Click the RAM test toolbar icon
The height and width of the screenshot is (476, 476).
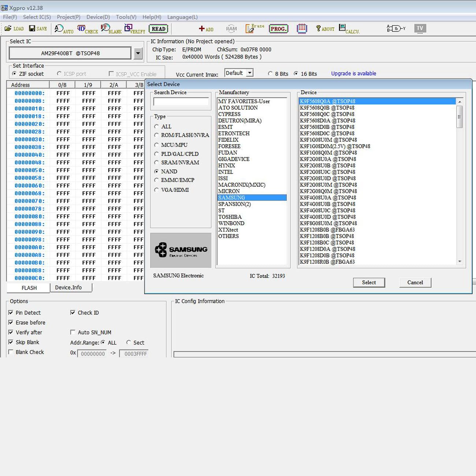(231, 29)
